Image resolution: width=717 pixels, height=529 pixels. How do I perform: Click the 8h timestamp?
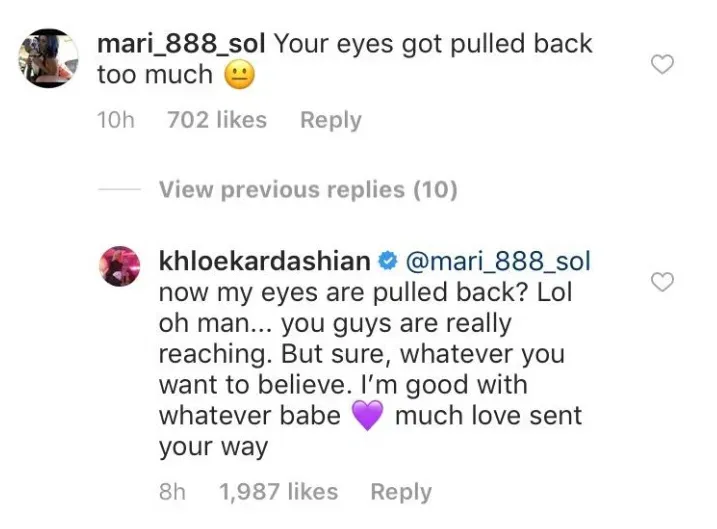(x=174, y=492)
